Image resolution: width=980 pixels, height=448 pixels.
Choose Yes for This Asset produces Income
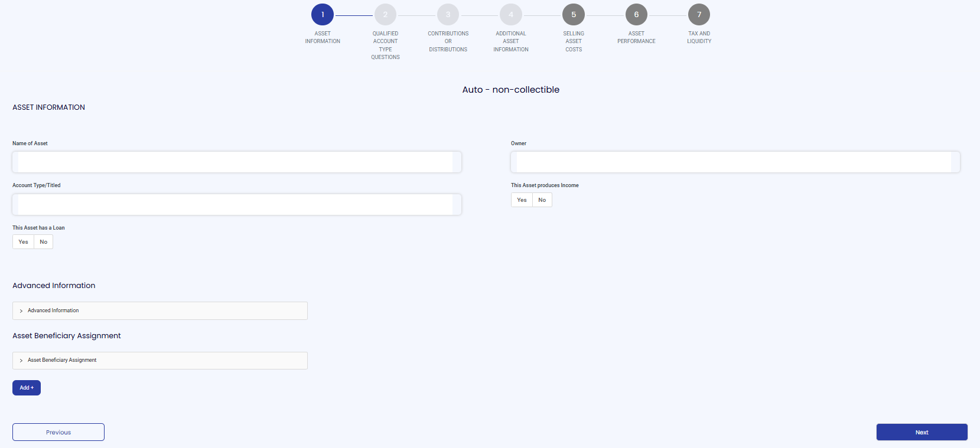[x=522, y=200]
